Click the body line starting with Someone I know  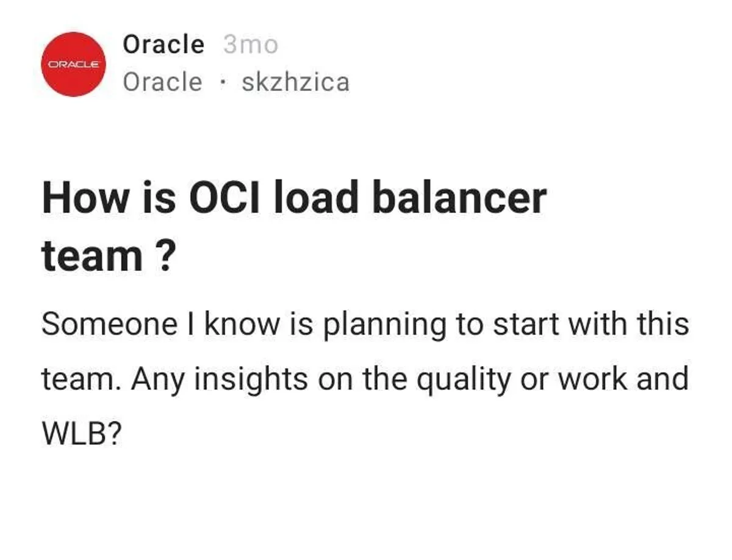(x=365, y=325)
